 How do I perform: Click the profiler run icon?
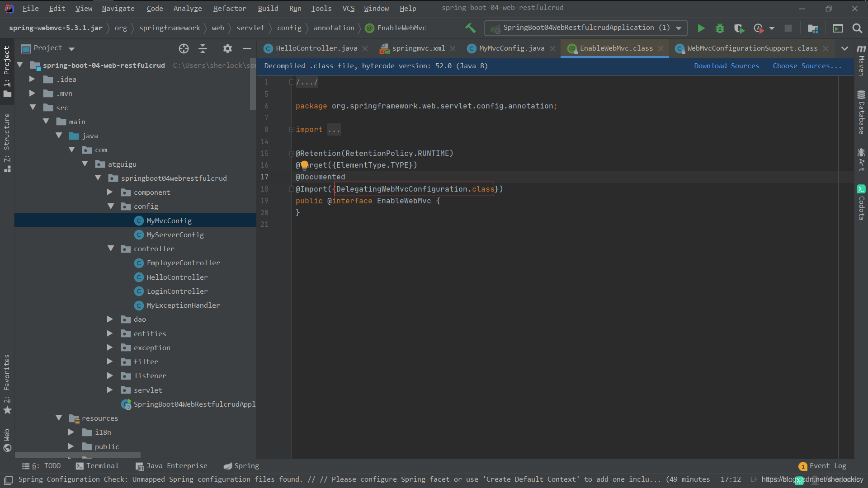click(x=759, y=28)
